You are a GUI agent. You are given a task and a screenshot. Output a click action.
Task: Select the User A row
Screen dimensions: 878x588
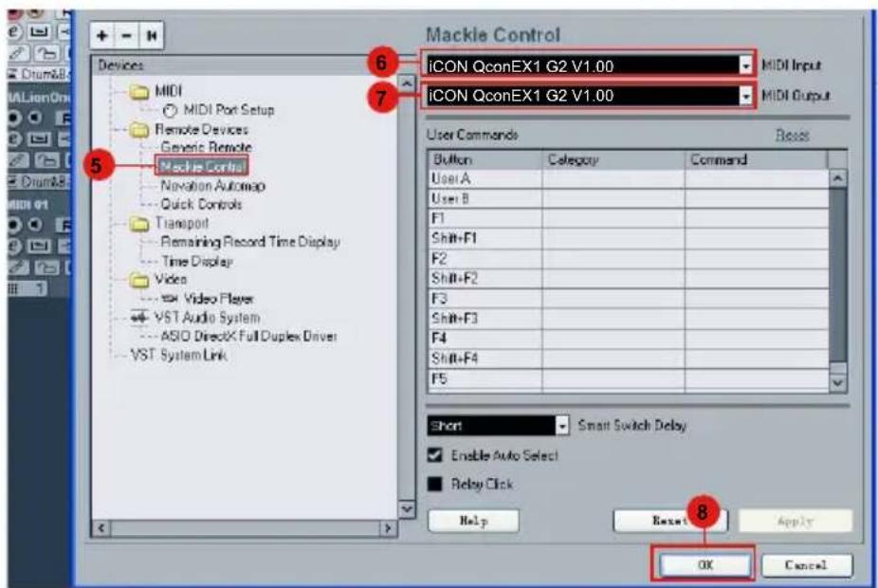(629, 178)
